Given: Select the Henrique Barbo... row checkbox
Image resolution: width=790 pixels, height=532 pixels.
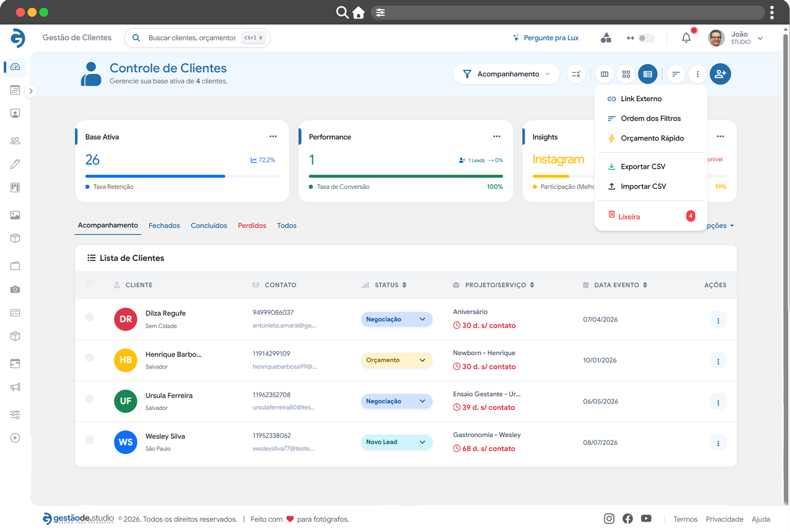Looking at the screenshot, I should point(89,358).
